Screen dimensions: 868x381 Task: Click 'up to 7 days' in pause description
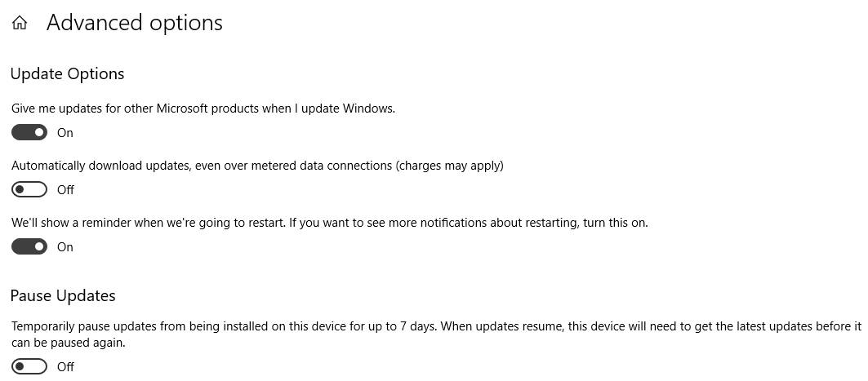pos(402,326)
